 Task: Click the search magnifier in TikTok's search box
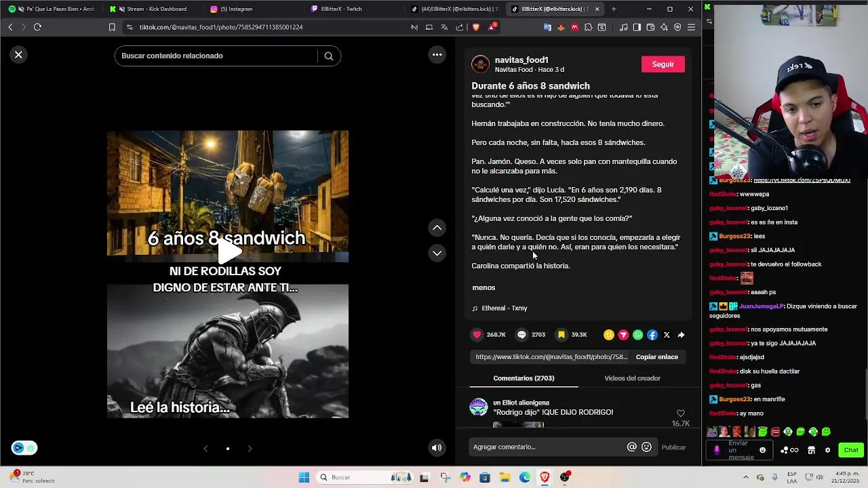[x=329, y=56]
